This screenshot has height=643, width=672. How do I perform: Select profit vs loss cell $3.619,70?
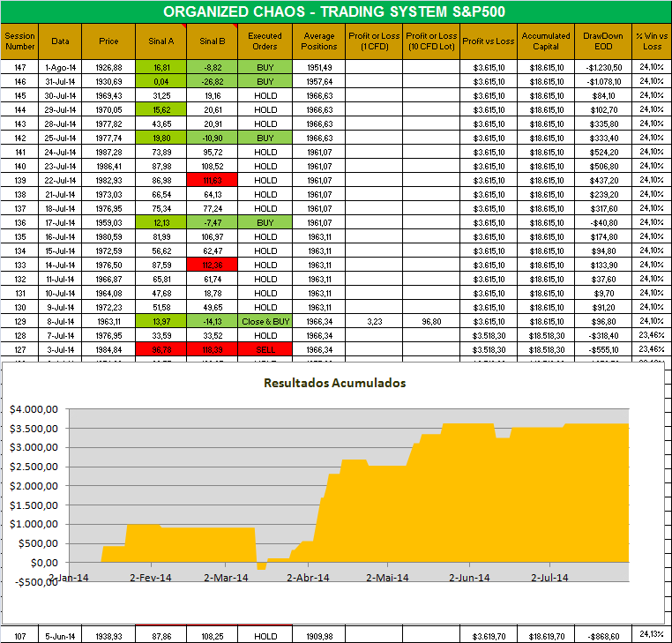pyautogui.click(x=489, y=637)
